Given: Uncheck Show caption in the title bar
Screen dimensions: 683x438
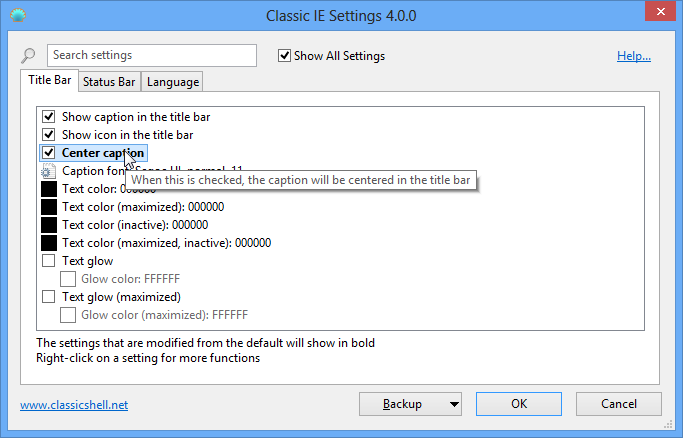Looking at the screenshot, I should (49, 117).
